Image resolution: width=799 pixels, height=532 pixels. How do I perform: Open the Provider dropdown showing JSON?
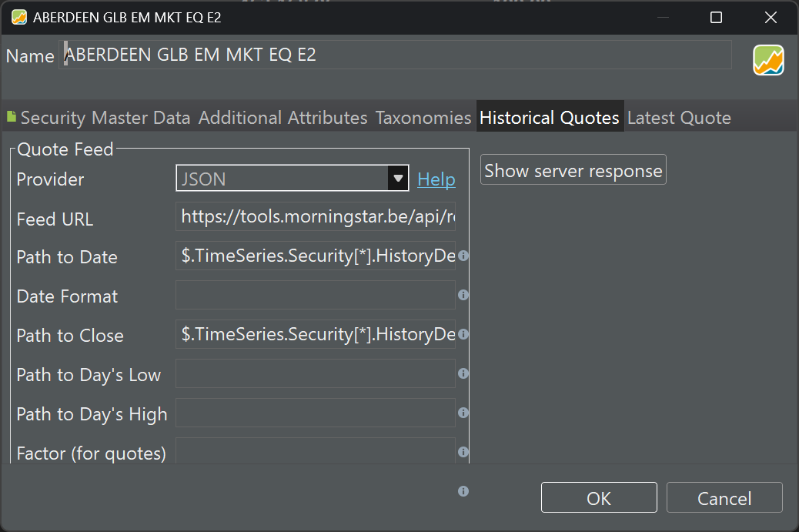click(292, 179)
